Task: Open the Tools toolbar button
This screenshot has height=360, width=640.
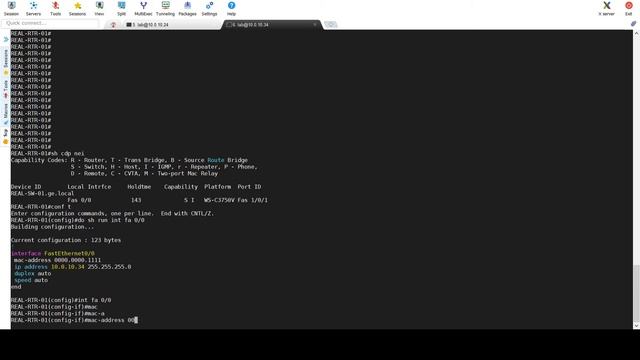Action: pyautogui.click(x=56, y=9)
